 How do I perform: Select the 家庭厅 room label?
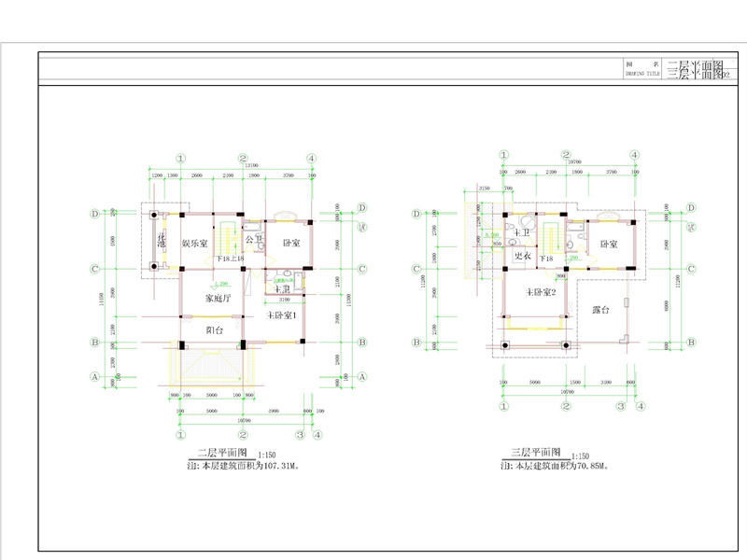pyautogui.click(x=219, y=300)
